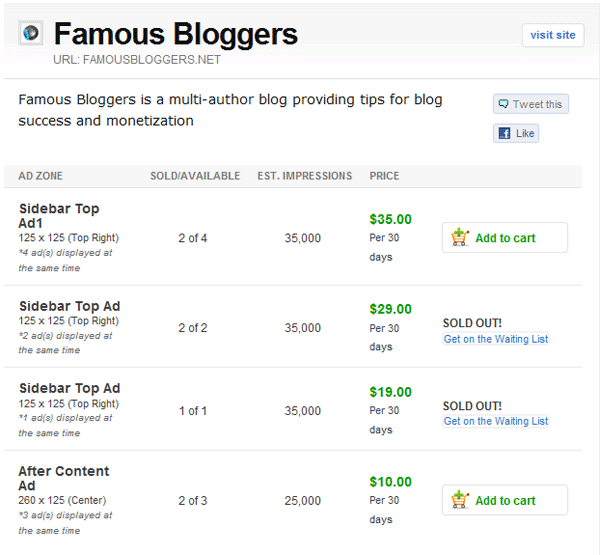This screenshot has height=555, width=600.
Task: Click the EST. IMPRESSIONS column header
Action: coord(305,176)
